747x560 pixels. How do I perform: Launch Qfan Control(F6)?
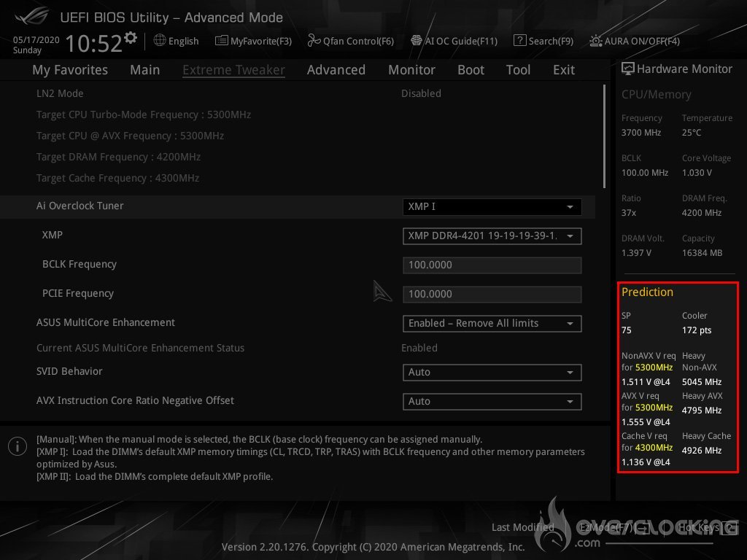358,41
